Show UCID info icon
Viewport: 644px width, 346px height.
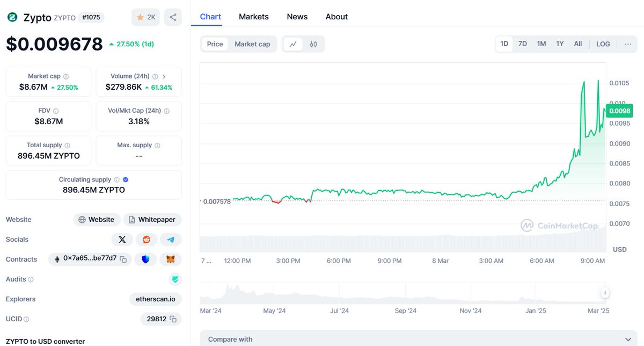(26, 319)
